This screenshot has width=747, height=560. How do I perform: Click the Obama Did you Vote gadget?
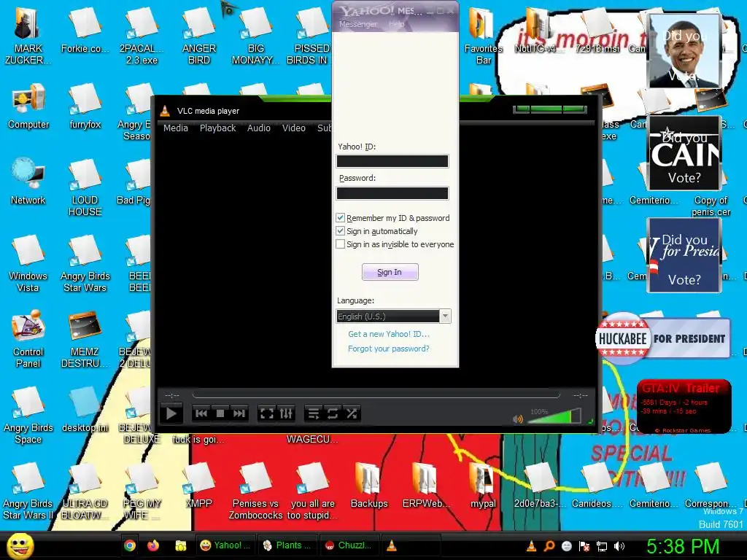coord(685,51)
